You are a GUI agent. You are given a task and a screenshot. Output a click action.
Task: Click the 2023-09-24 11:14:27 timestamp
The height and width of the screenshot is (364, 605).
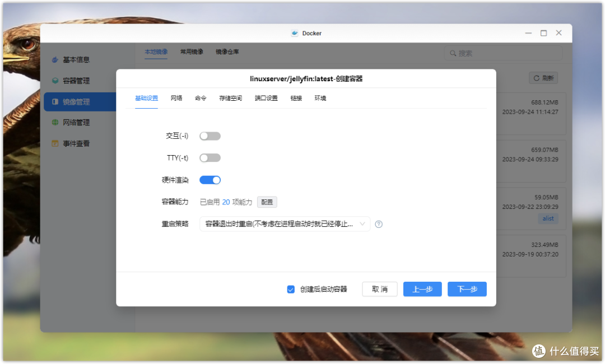coord(530,112)
